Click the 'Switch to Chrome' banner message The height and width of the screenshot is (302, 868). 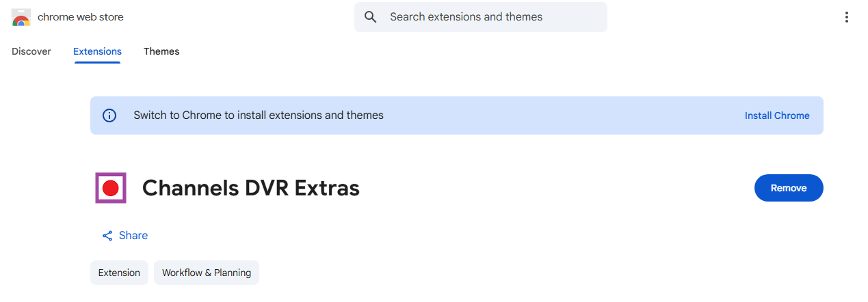click(x=259, y=115)
